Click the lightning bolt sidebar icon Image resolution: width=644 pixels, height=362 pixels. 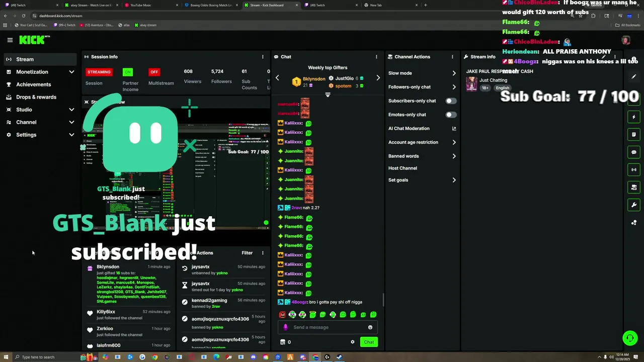pos(634,117)
